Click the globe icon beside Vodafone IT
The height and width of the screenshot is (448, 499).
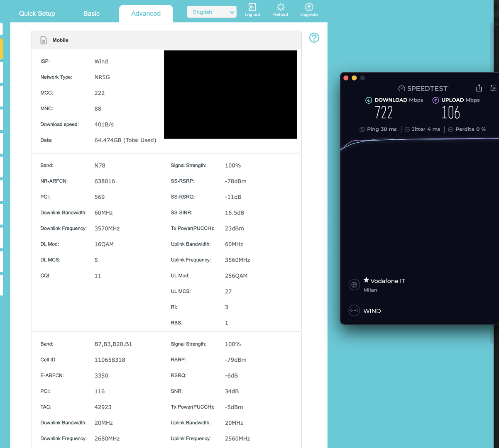[354, 285]
